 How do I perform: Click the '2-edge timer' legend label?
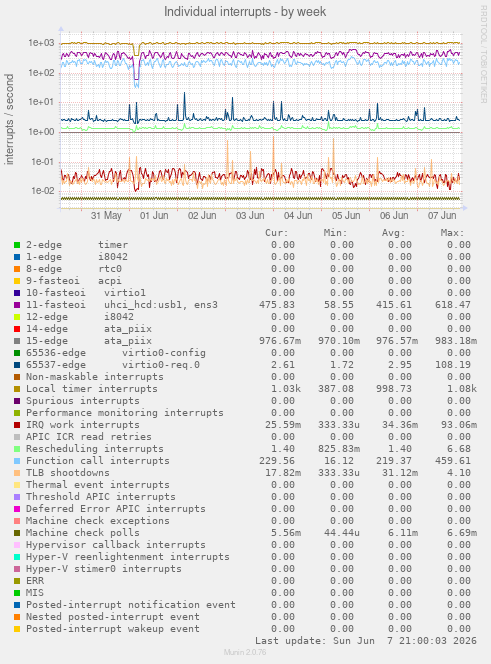[77, 245]
